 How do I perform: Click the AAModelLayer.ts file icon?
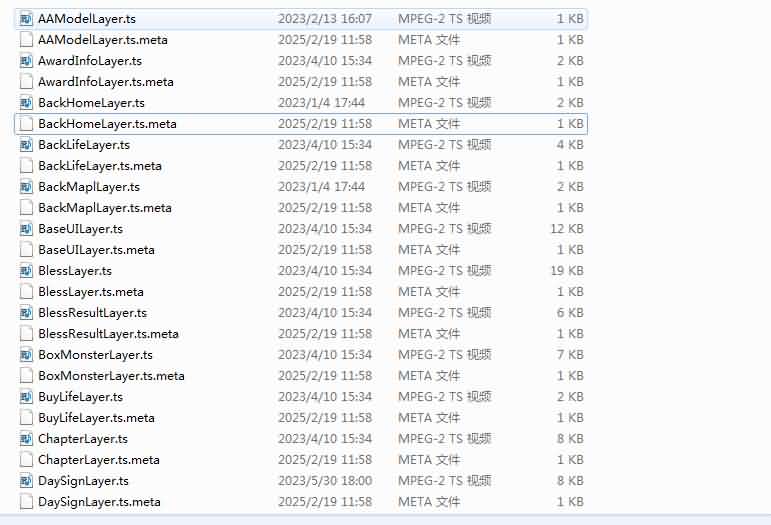(x=27, y=19)
